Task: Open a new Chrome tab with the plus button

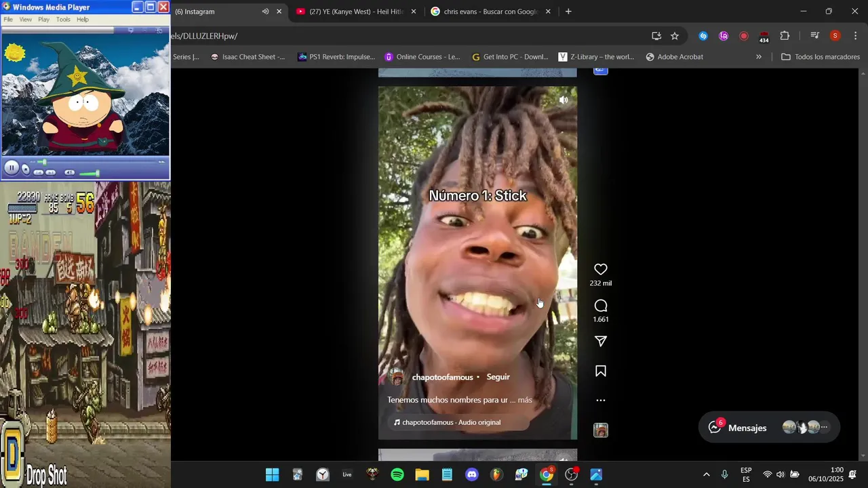Action: tap(568, 12)
